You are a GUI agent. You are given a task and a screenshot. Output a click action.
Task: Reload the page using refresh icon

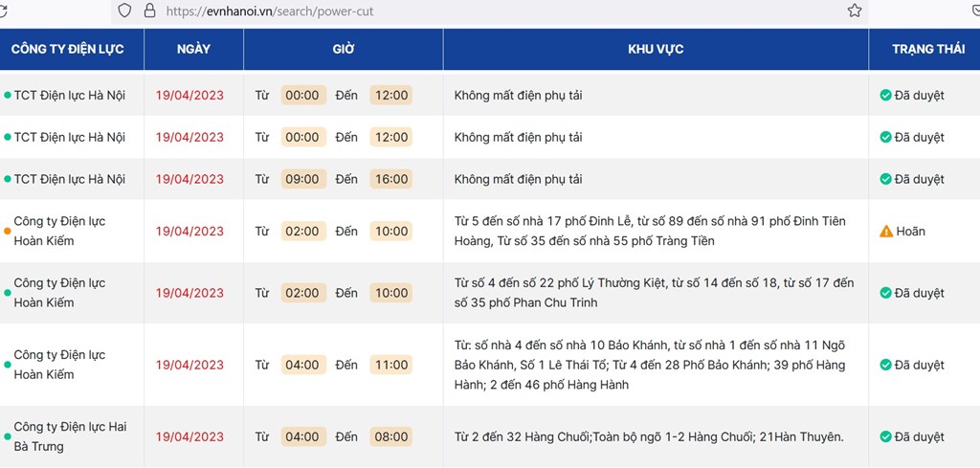pos(3,11)
